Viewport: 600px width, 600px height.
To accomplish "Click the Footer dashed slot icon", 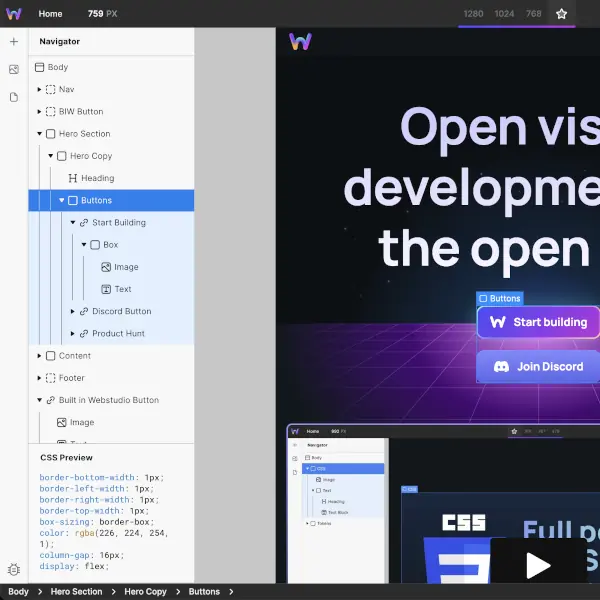I will coord(51,378).
